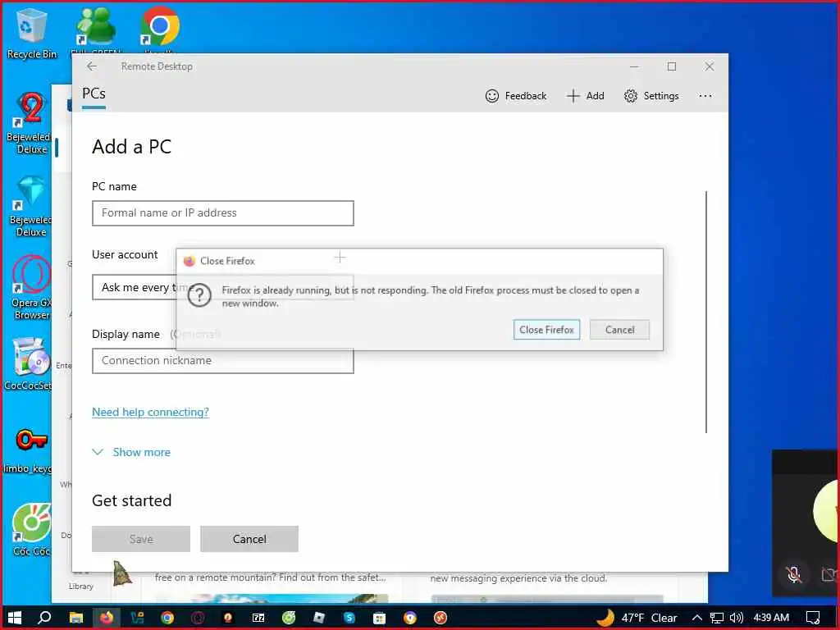The height and width of the screenshot is (630, 840).
Task: Click the Remote Desktop taskbar icon
Action: [x=441, y=618]
